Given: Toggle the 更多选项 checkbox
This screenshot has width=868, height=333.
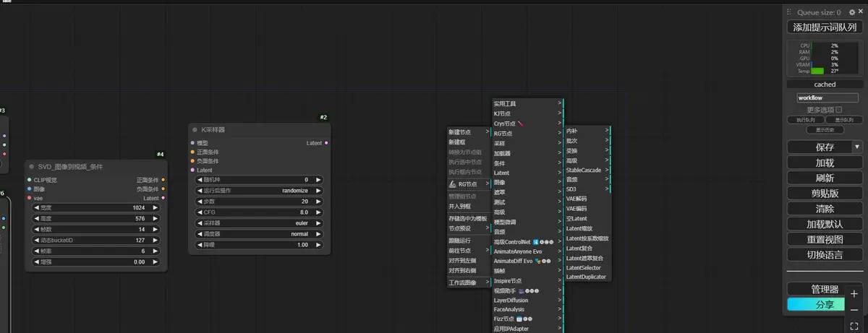Looking at the screenshot, I should [x=839, y=110].
